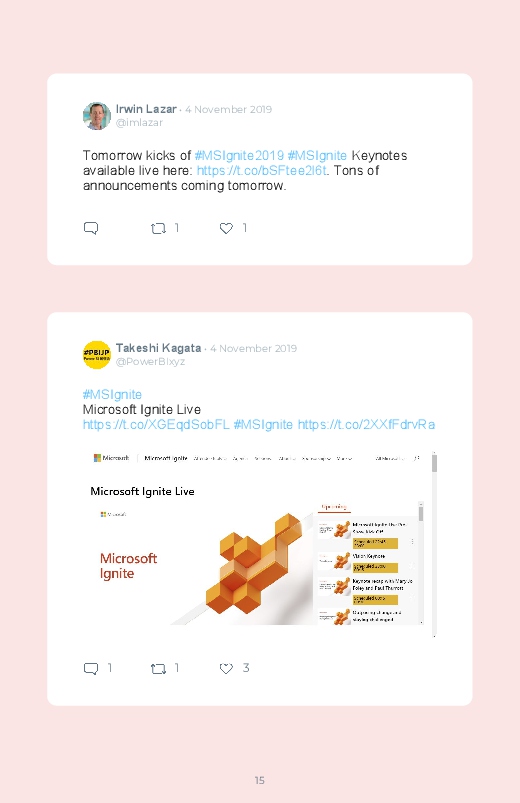Follow the https://t.co/bSFtee2l6t link

click(x=261, y=171)
